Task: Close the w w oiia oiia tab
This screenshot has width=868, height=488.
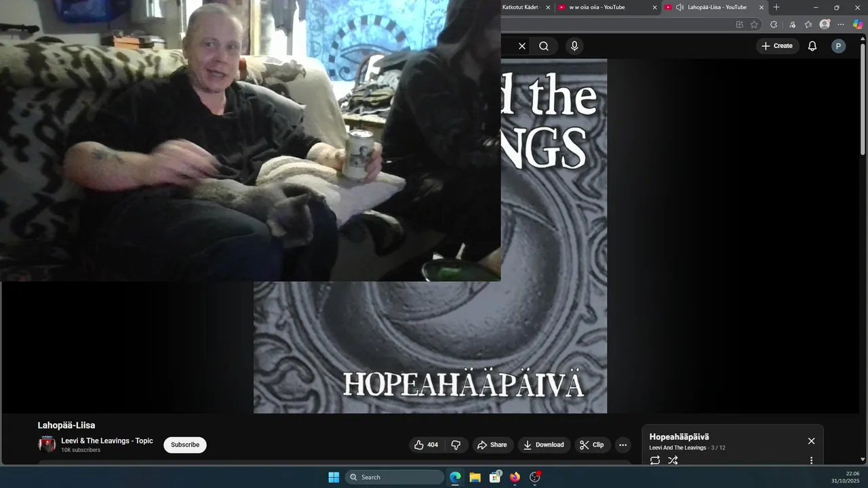Action: coord(655,7)
